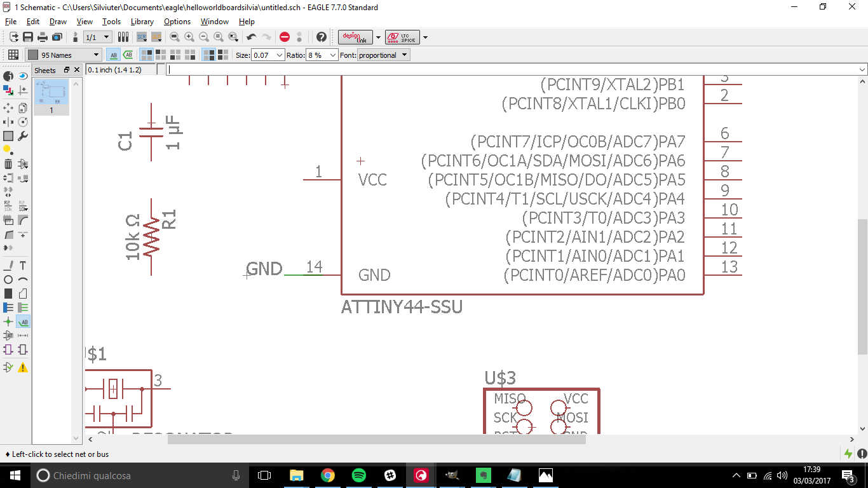Open the Options menu
The image size is (868, 488).
177,22
